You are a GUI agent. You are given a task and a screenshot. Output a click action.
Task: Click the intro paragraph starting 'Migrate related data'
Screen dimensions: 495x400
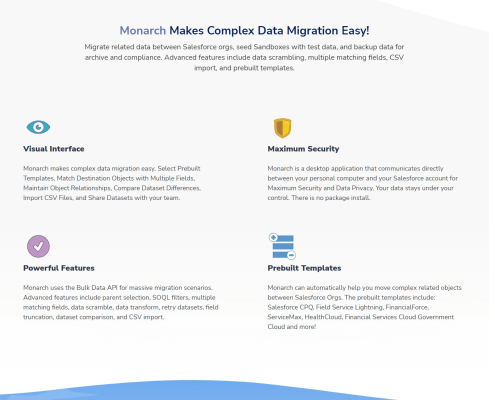(x=244, y=57)
